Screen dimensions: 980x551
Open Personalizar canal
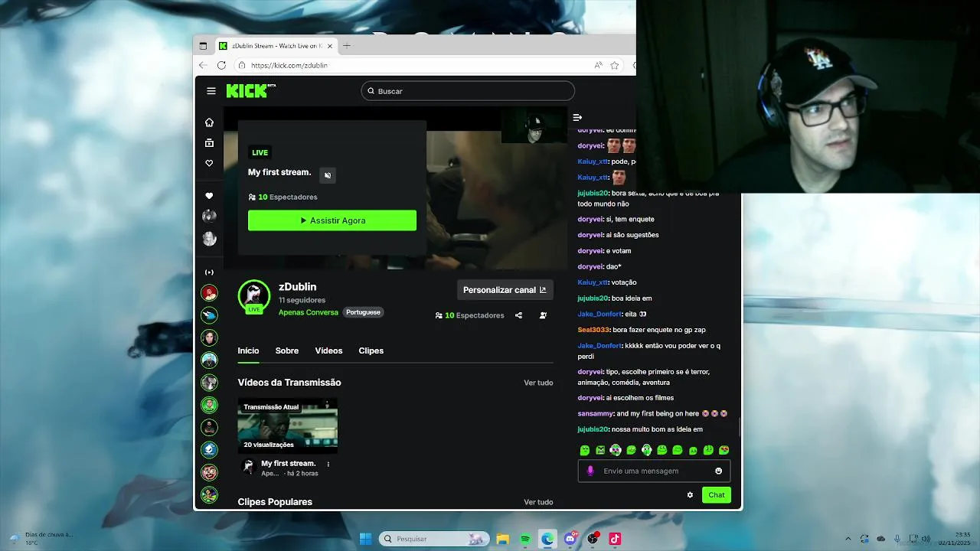pyautogui.click(x=505, y=290)
